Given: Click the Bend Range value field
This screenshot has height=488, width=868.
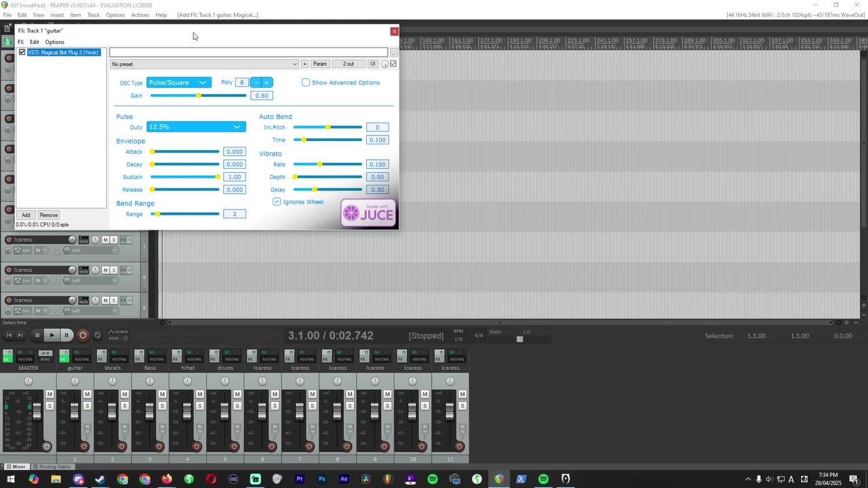Looking at the screenshot, I should tap(235, 214).
